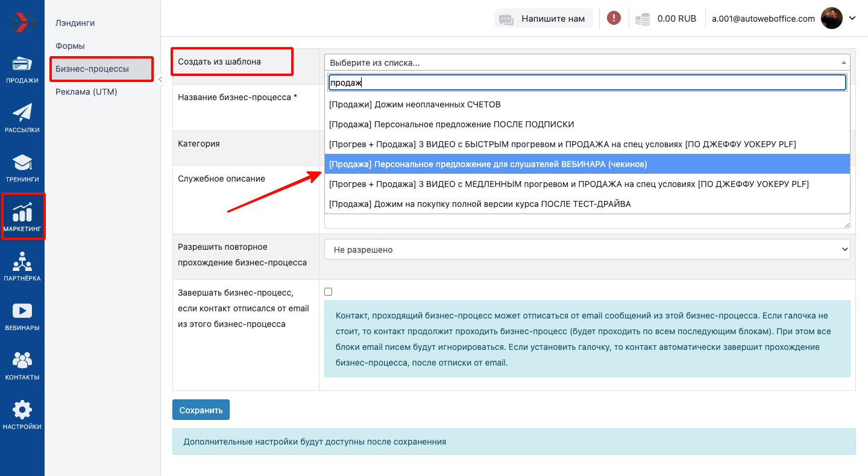Viewport: 868px width, 476px height.
Task: Open the Рассылки paper plane icon
Action: point(22,118)
